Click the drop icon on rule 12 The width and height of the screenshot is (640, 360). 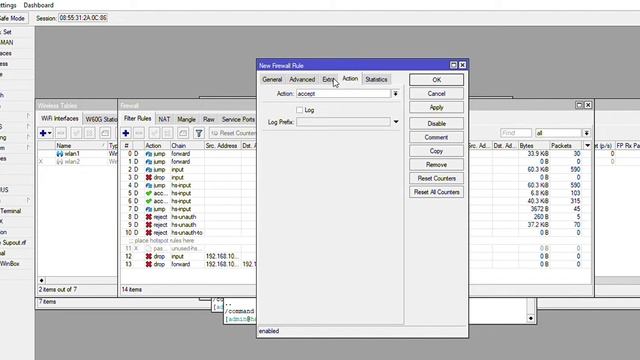coord(149,256)
